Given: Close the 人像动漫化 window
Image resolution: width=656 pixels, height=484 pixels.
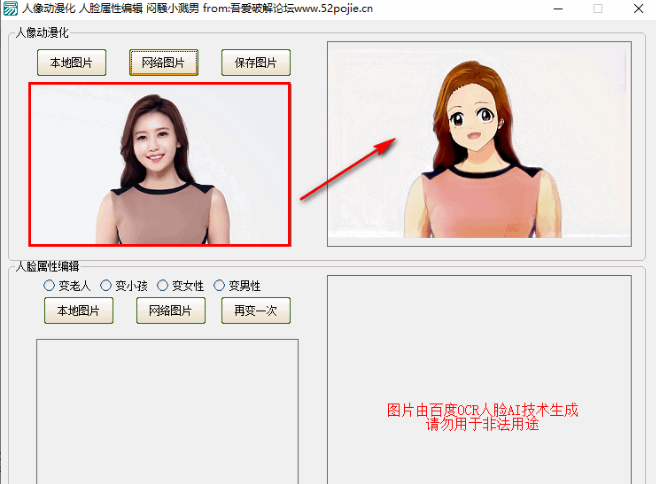Looking at the screenshot, I should point(638,9).
